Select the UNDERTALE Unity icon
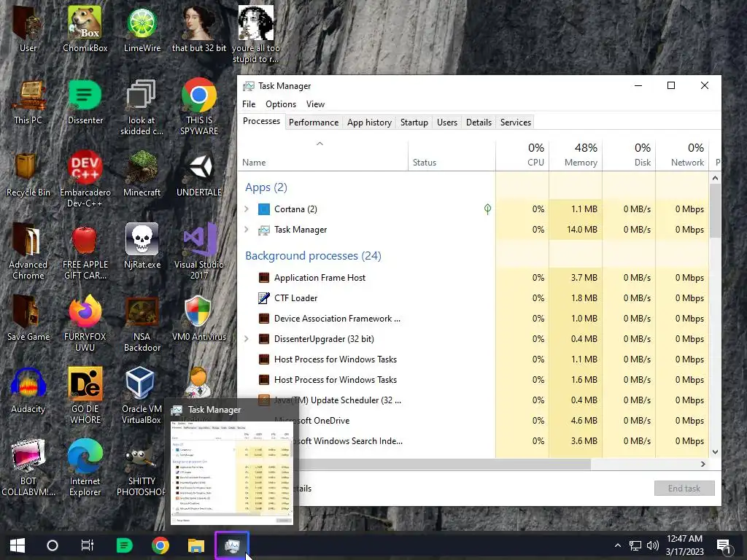The image size is (747, 560). click(x=199, y=174)
